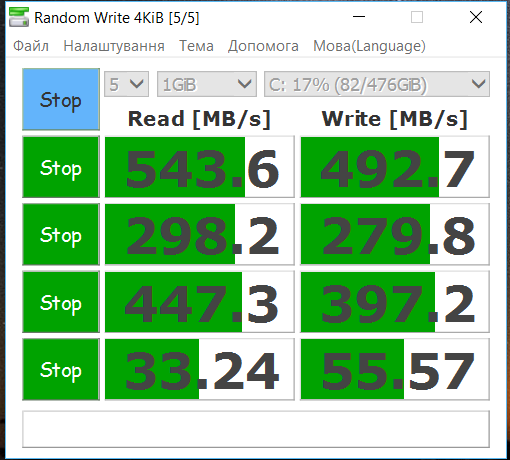Select the 33.24 read speed value
The image size is (510, 460).
tap(200, 369)
